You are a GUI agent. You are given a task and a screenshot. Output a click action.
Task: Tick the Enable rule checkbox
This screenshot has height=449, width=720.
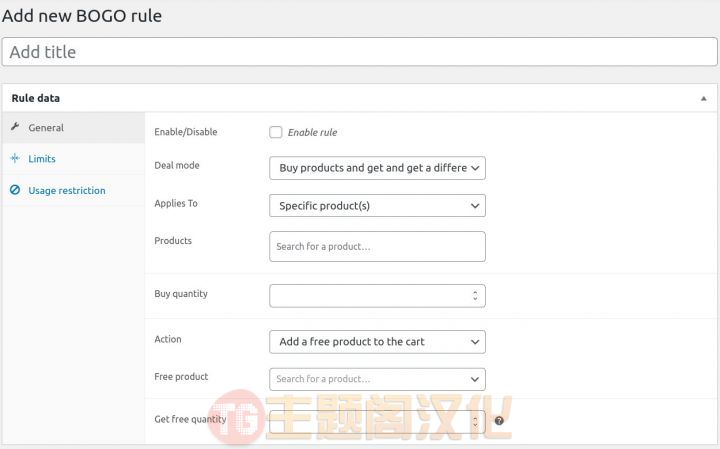coord(276,132)
